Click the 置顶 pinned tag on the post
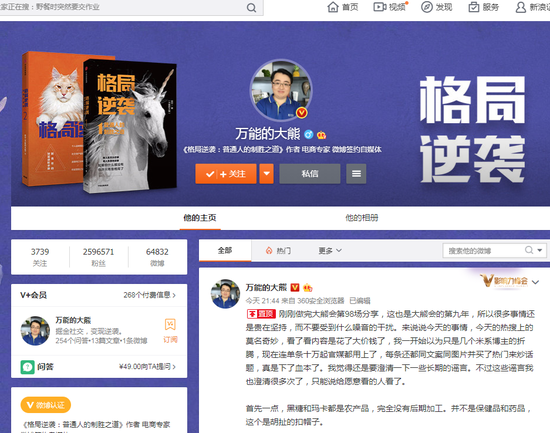 click(261, 314)
